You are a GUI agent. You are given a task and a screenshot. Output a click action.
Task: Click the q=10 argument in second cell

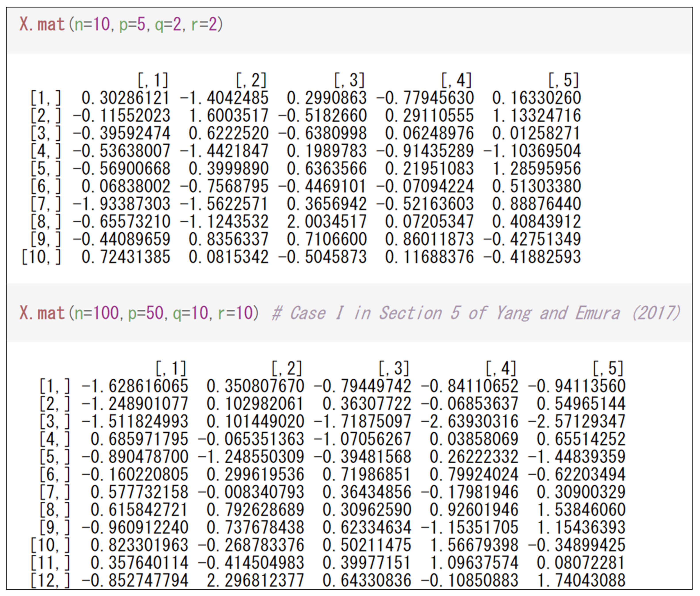(190, 313)
